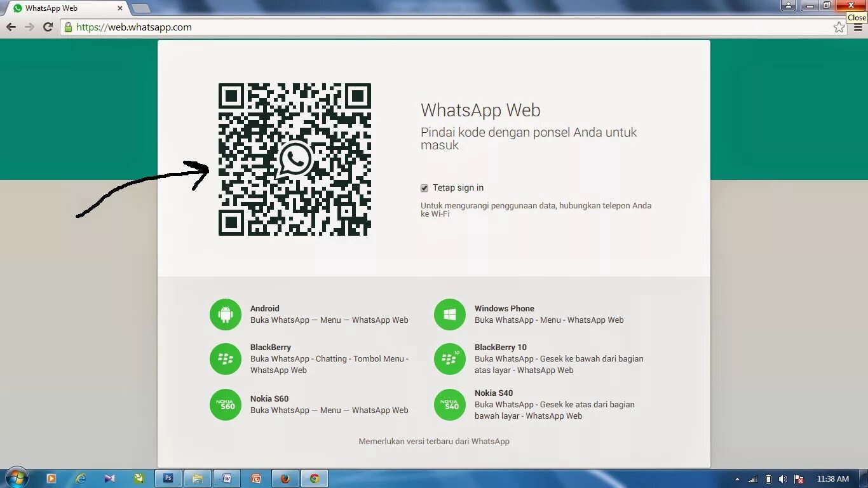Go back with the browser back arrow
This screenshot has height=488, width=868.
[11, 27]
